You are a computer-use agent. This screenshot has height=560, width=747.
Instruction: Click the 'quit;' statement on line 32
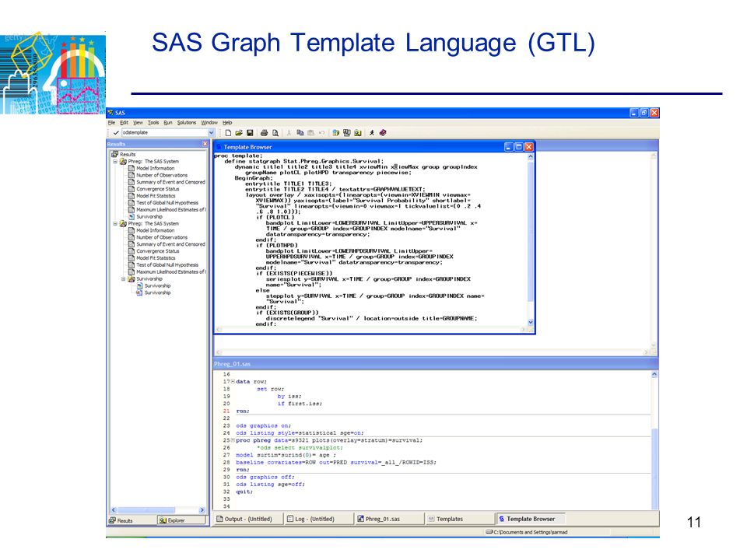pos(244,492)
